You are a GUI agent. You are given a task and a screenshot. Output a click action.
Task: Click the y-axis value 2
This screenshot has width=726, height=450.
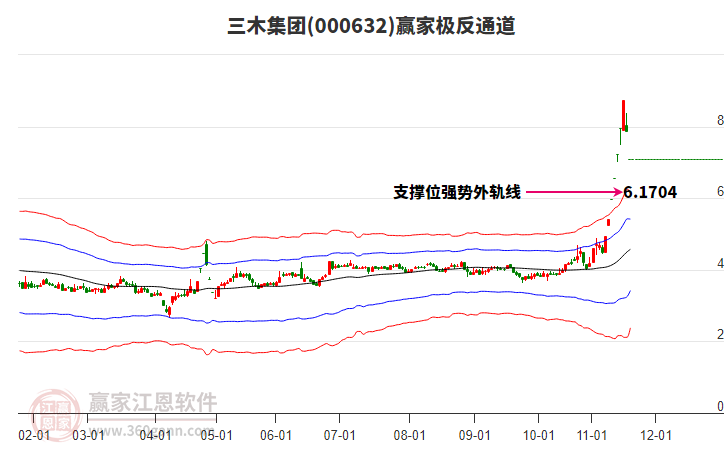(720, 334)
